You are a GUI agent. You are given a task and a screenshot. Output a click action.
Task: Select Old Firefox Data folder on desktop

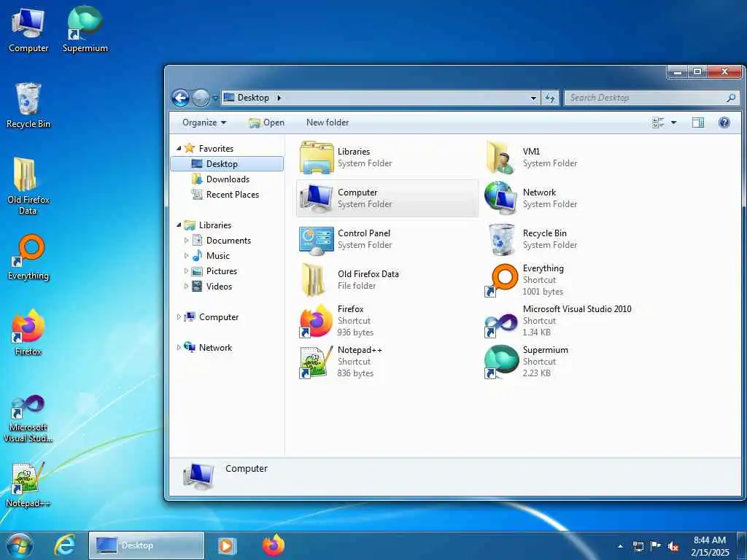[28, 186]
